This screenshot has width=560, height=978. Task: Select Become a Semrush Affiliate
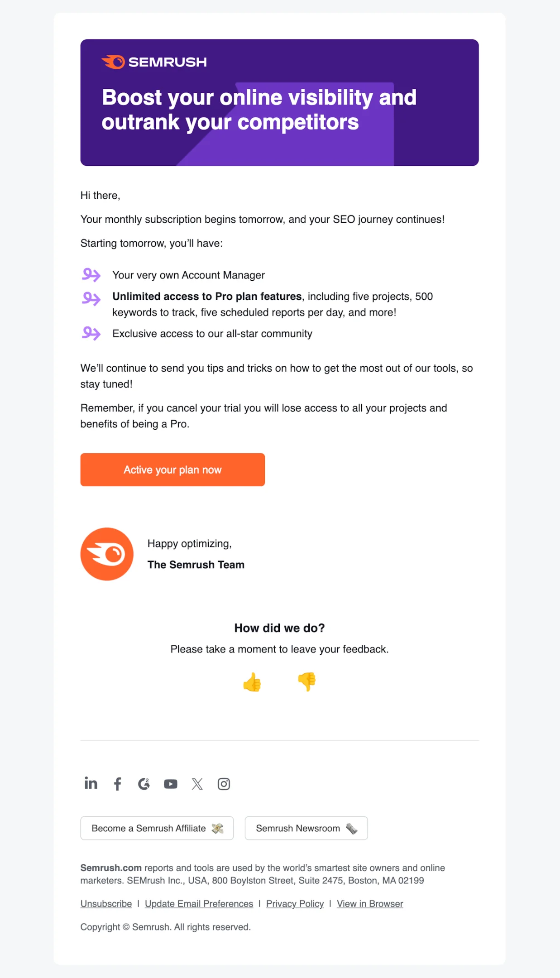[157, 828]
